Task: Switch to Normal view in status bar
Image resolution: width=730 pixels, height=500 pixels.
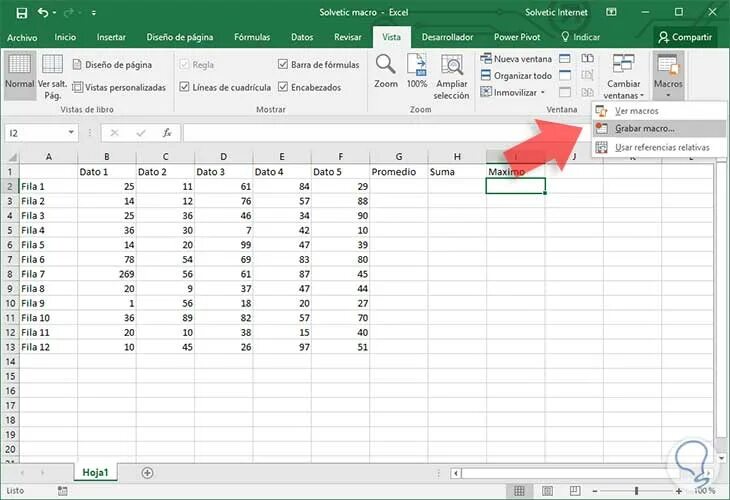Action: point(519,491)
